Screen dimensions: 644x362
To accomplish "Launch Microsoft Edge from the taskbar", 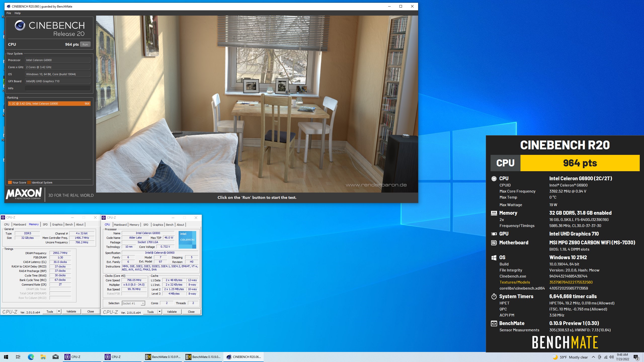I will pyautogui.click(x=31, y=357).
